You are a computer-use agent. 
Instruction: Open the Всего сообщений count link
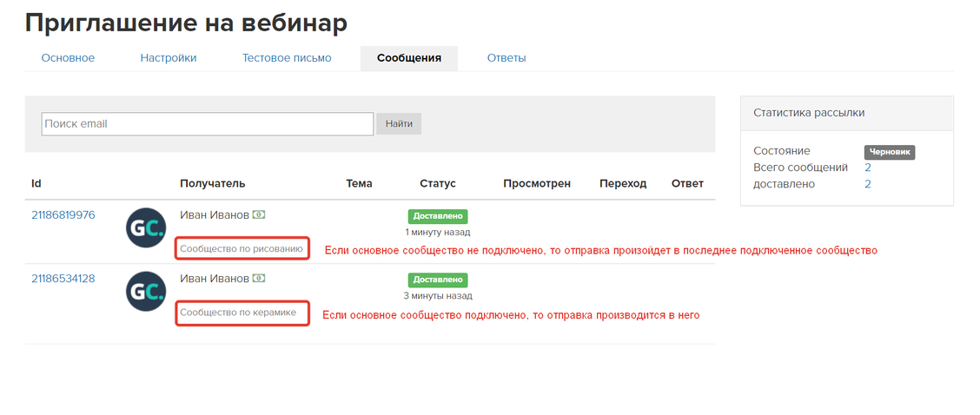point(868,168)
